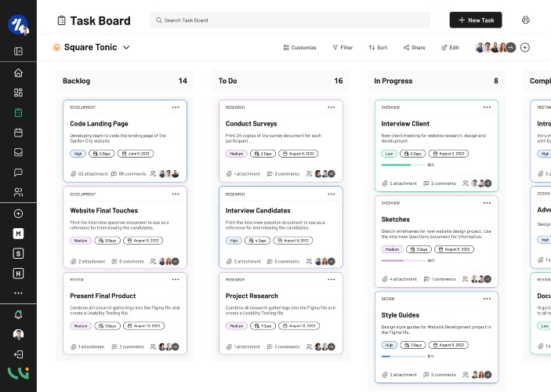Switch to the S workspace

(x=18, y=253)
